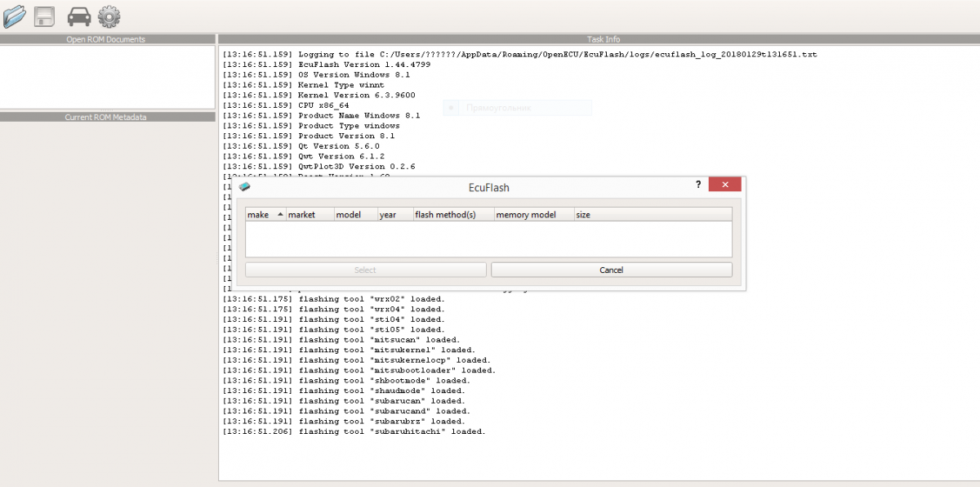Click the 'Logging to file' log line

pyautogui.click(x=519, y=54)
